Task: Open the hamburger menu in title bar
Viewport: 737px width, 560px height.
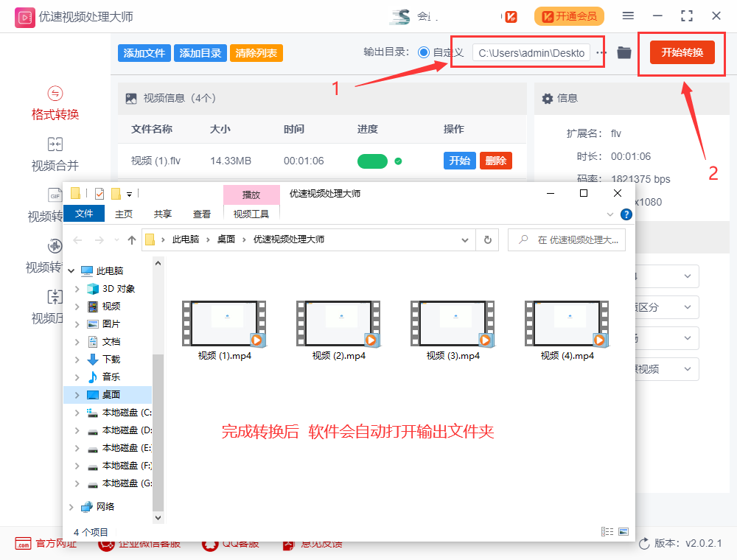Action: (x=628, y=16)
